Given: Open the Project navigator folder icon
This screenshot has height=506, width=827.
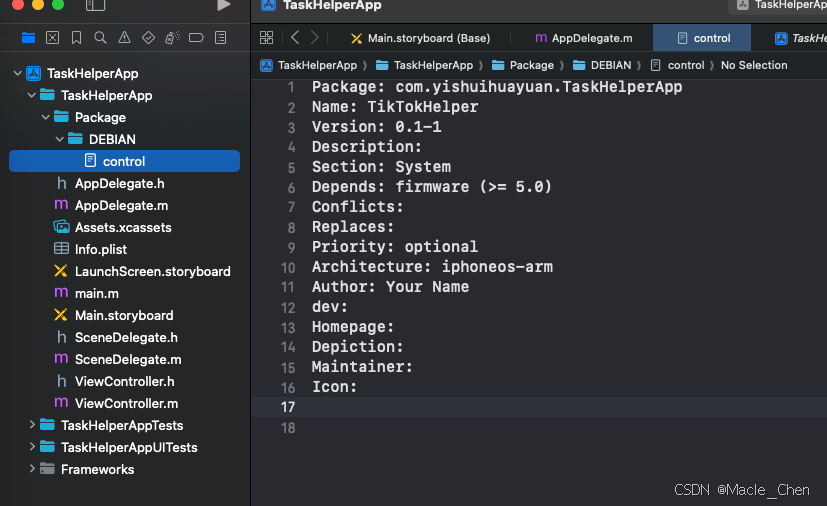Looking at the screenshot, I should click(28, 37).
